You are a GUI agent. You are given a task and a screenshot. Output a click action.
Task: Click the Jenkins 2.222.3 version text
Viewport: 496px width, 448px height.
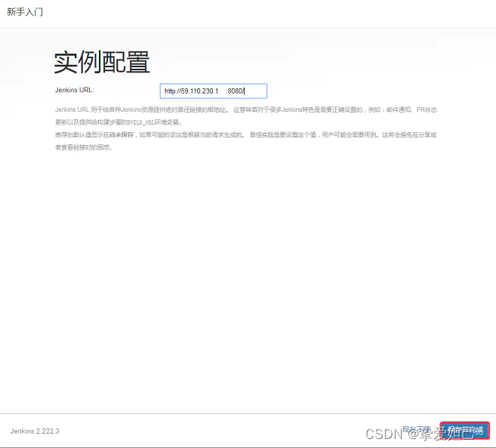(35, 431)
